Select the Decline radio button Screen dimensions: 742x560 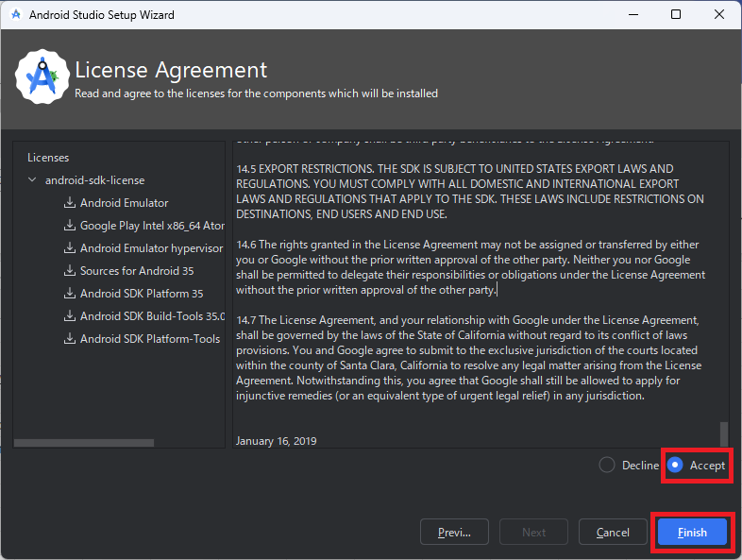[x=607, y=466]
